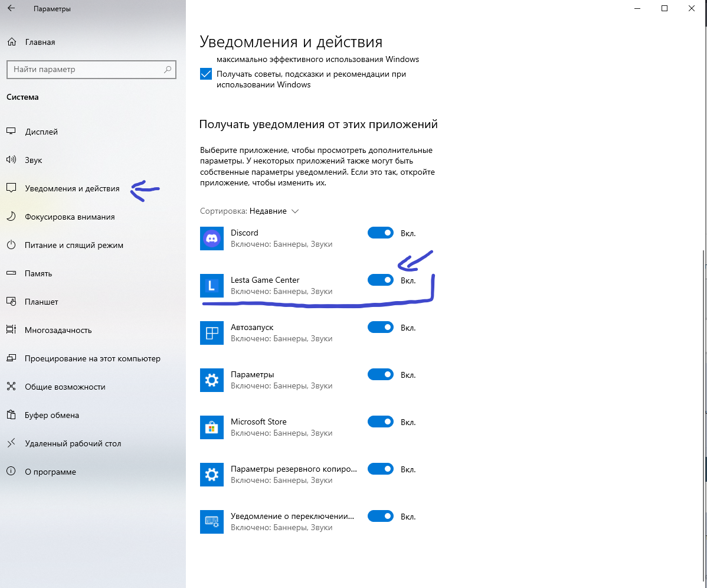Open Discord notification settings entry
Screen dimensions: 707x588
[x=282, y=238]
